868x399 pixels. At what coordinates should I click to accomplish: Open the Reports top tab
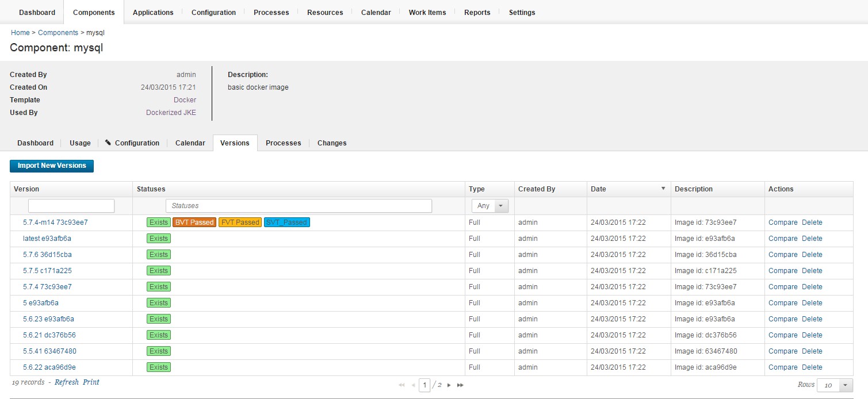[x=477, y=12]
